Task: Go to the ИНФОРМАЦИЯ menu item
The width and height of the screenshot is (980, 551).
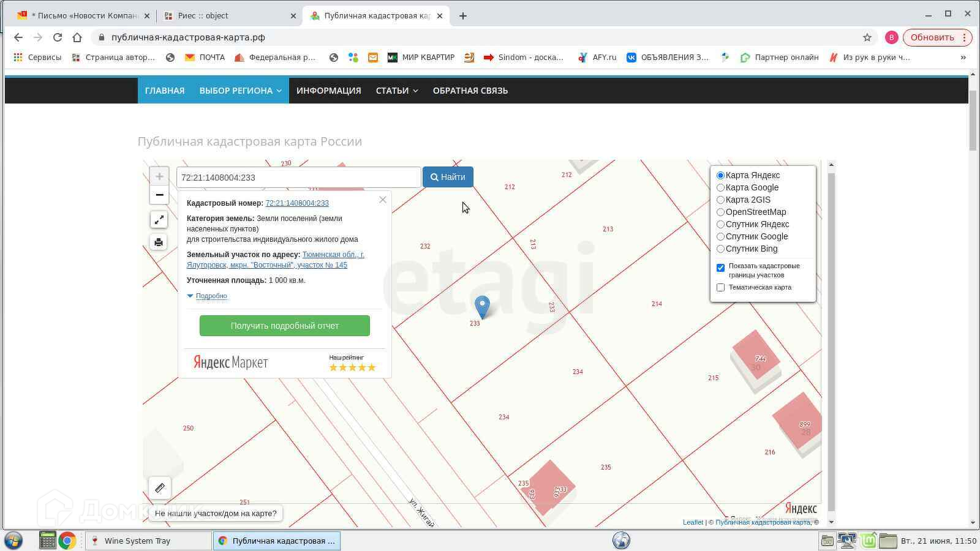Action: pos(328,91)
